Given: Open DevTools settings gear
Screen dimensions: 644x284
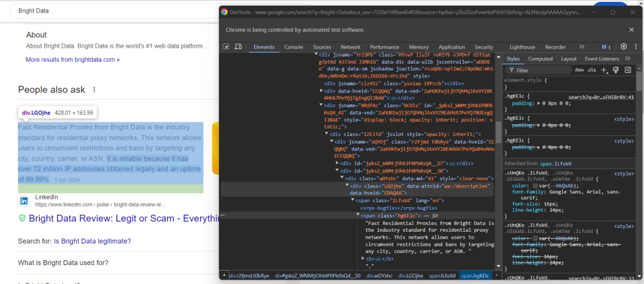Looking at the screenshot, I should pyautogui.click(x=623, y=47).
